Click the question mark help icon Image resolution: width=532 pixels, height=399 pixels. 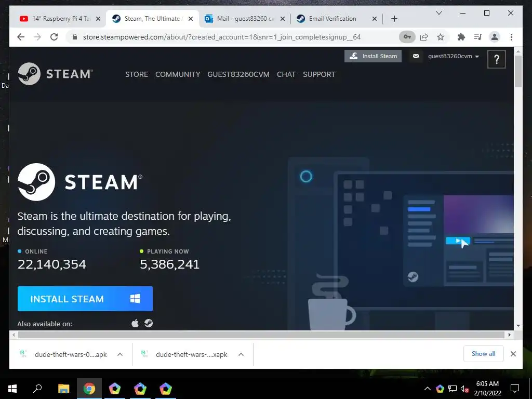[x=496, y=59]
